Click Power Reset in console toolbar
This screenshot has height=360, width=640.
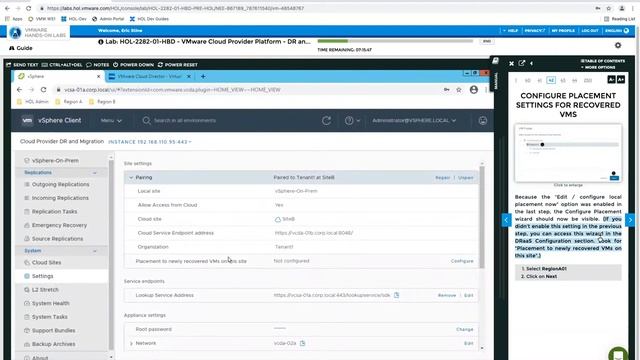pyautogui.click(x=178, y=64)
